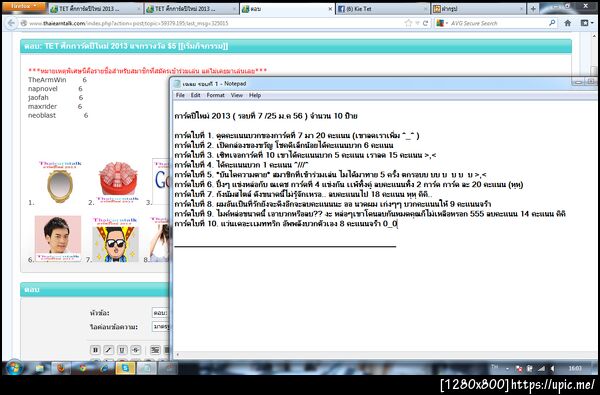Click the Bold formatting button in forum editor

pyautogui.click(x=95, y=350)
